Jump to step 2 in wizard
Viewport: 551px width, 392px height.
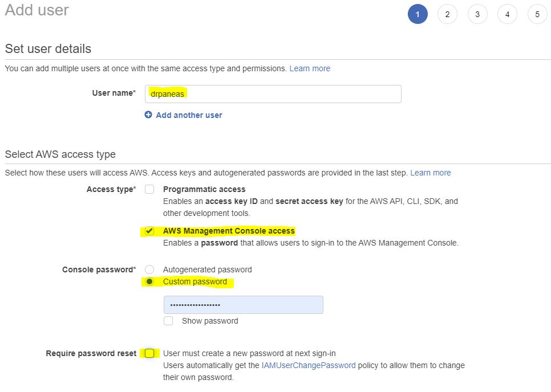[447, 15]
